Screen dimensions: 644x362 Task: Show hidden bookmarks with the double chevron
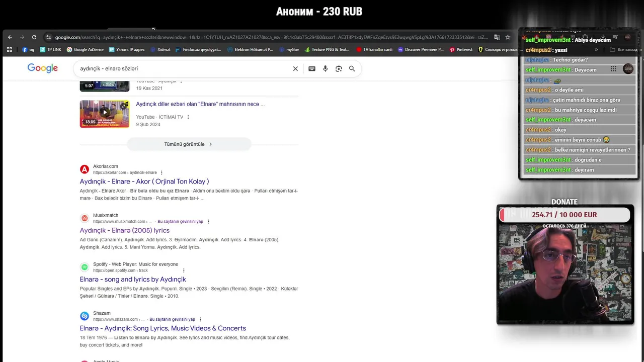click(596, 50)
